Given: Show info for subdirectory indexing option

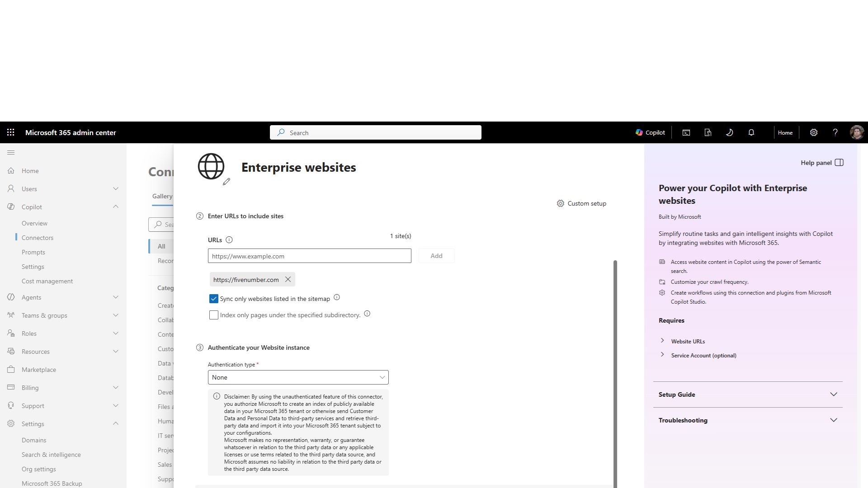Looking at the screenshot, I should click(x=367, y=314).
